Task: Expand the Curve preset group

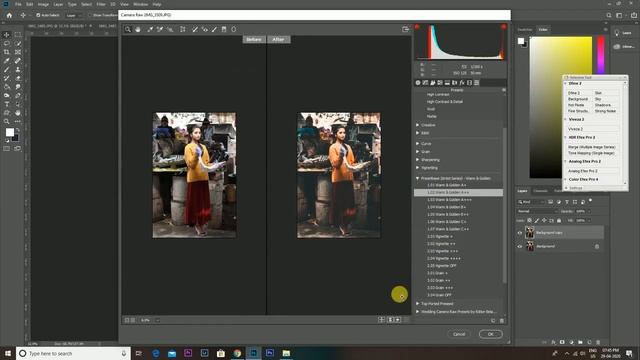Action: (418, 144)
